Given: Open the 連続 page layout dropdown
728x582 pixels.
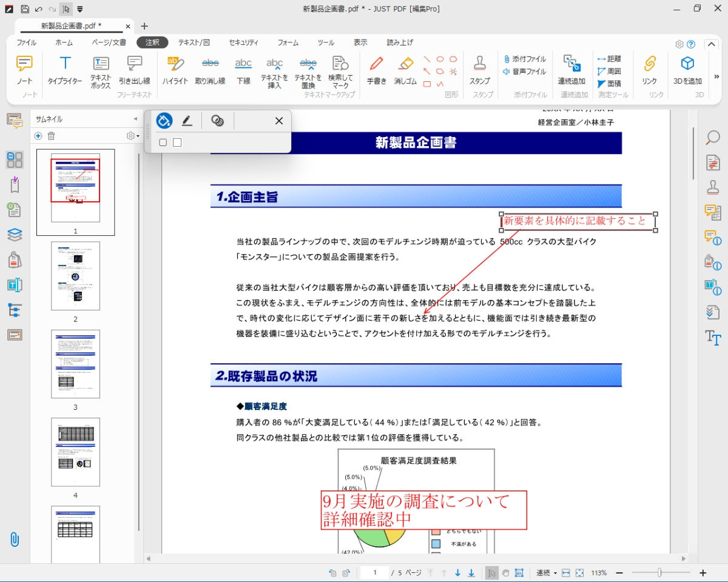Looking at the screenshot, I should pos(547,573).
